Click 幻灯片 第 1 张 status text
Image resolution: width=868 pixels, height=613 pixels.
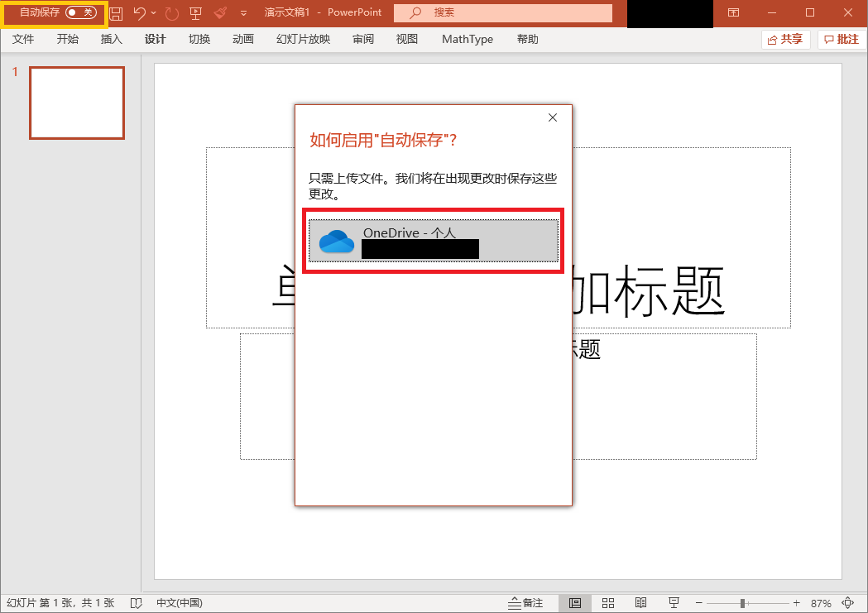60,603
